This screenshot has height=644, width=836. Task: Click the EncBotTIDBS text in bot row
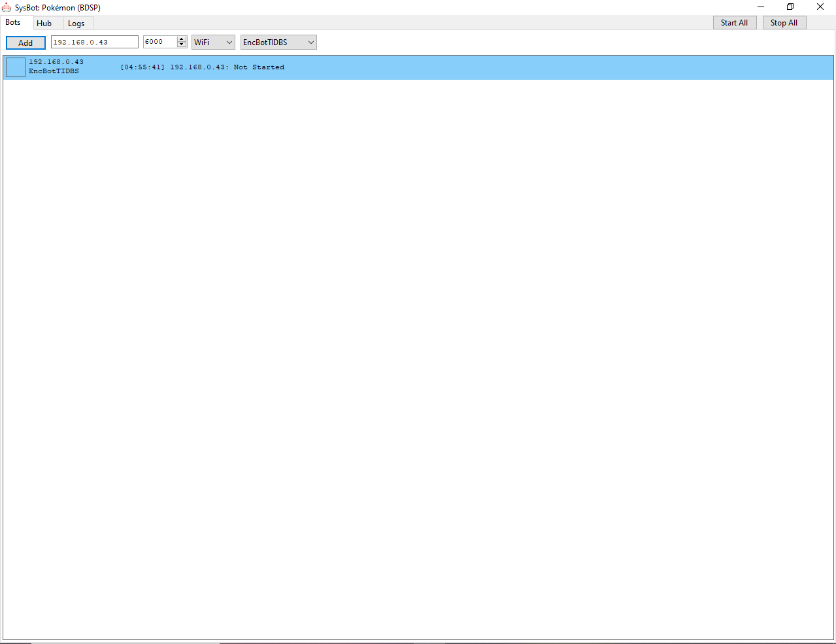pos(54,71)
